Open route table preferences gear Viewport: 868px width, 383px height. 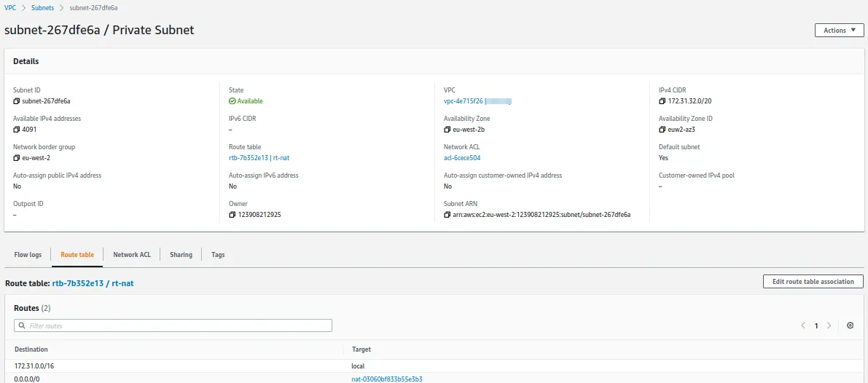tap(850, 325)
